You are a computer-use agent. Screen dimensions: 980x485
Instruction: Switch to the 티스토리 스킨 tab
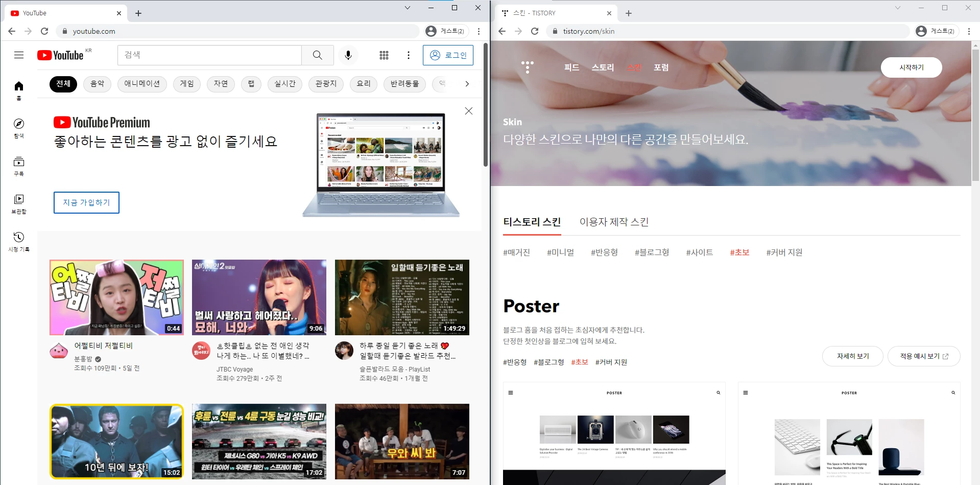[x=532, y=222]
